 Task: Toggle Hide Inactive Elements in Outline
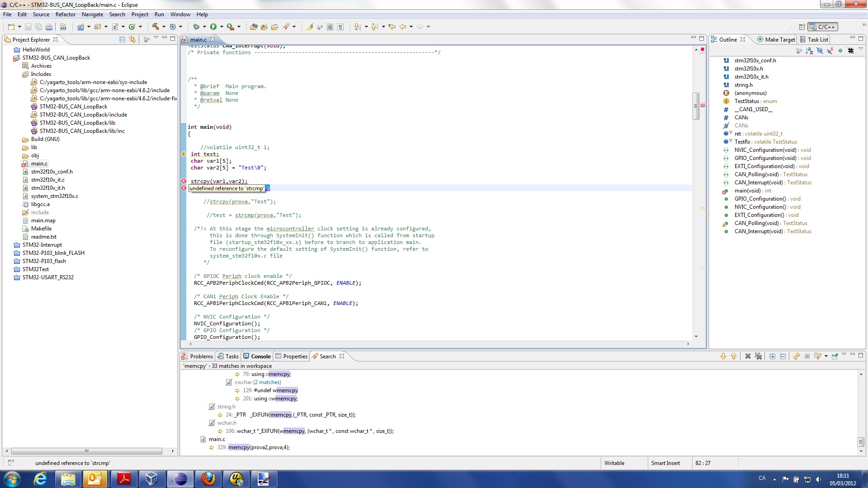click(x=851, y=51)
